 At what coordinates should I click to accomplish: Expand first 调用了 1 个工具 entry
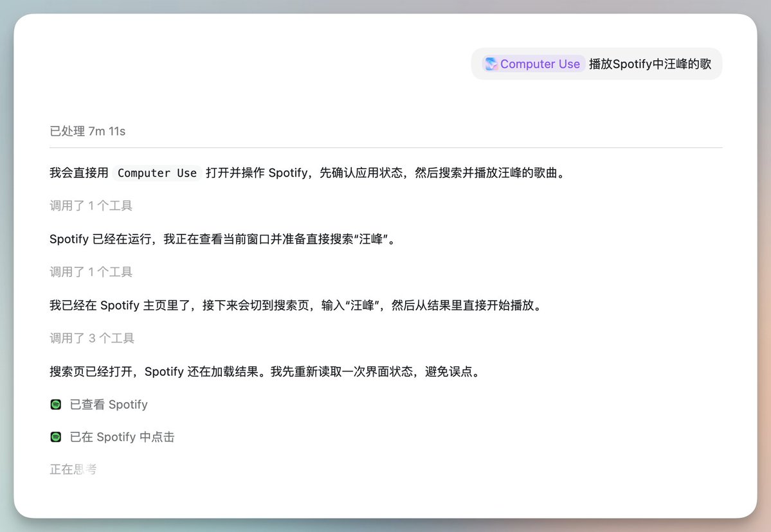(x=91, y=206)
